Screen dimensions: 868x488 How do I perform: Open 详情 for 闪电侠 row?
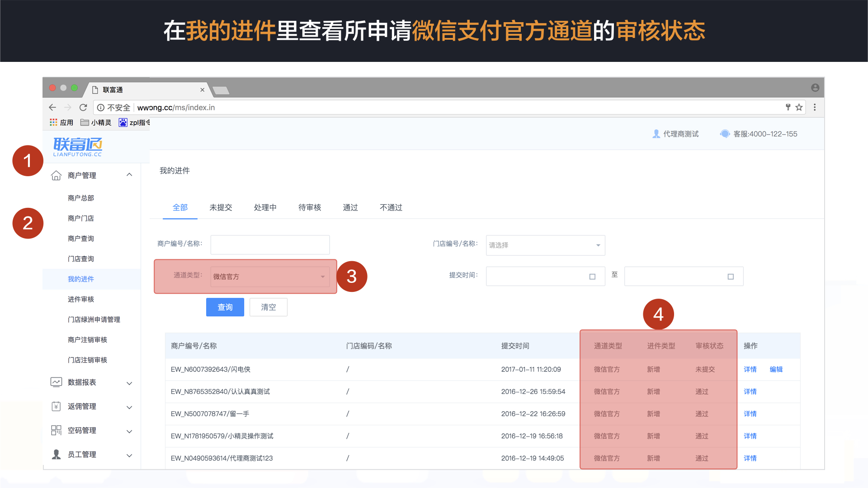click(x=750, y=369)
